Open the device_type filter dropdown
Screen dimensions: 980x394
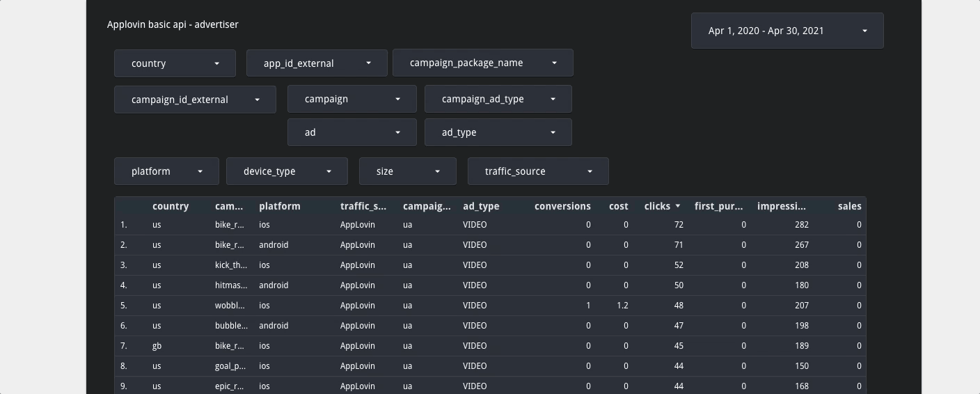coord(286,171)
